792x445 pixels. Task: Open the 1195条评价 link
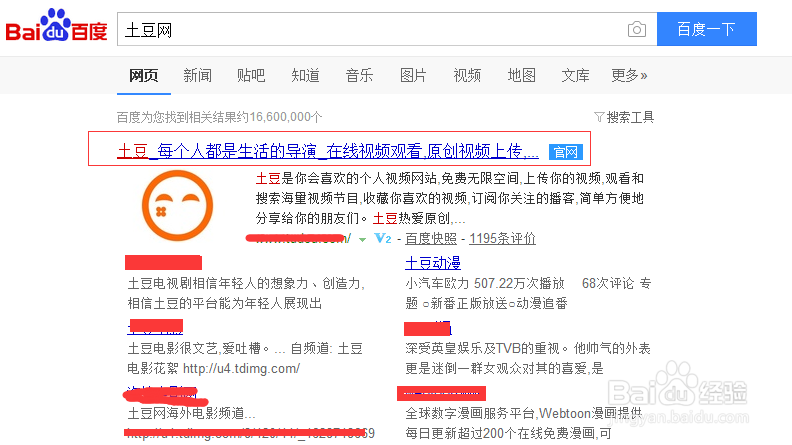[503, 238]
